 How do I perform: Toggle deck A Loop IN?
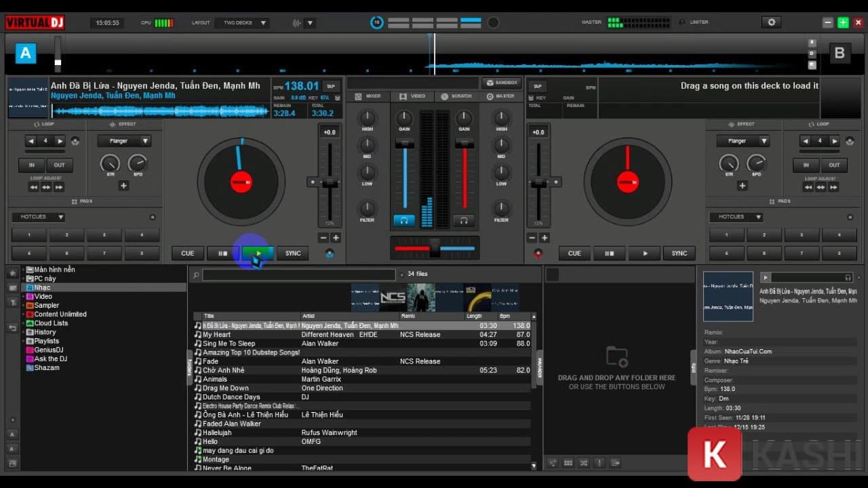point(31,165)
